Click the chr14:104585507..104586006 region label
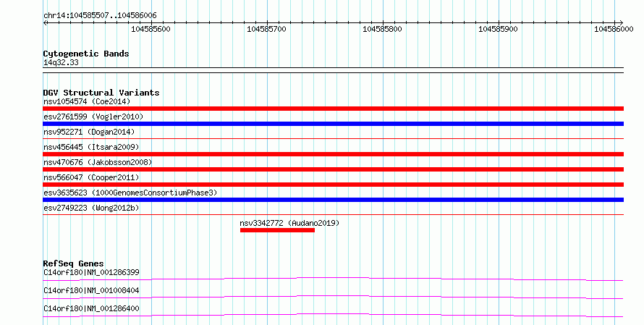The image size is (644, 325). [100, 16]
